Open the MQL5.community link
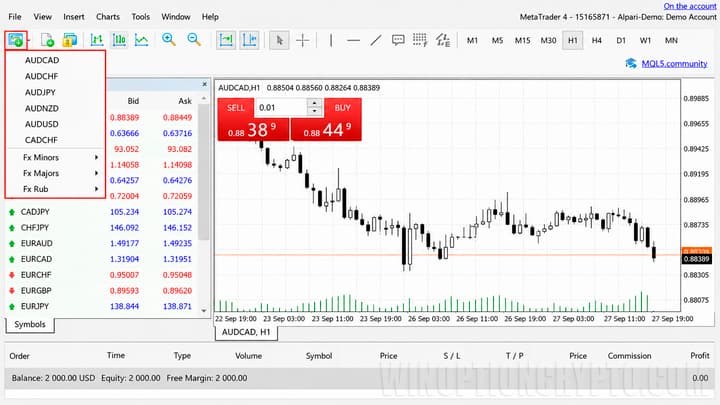This screenshot has height=405, width=720. (674, 64)
